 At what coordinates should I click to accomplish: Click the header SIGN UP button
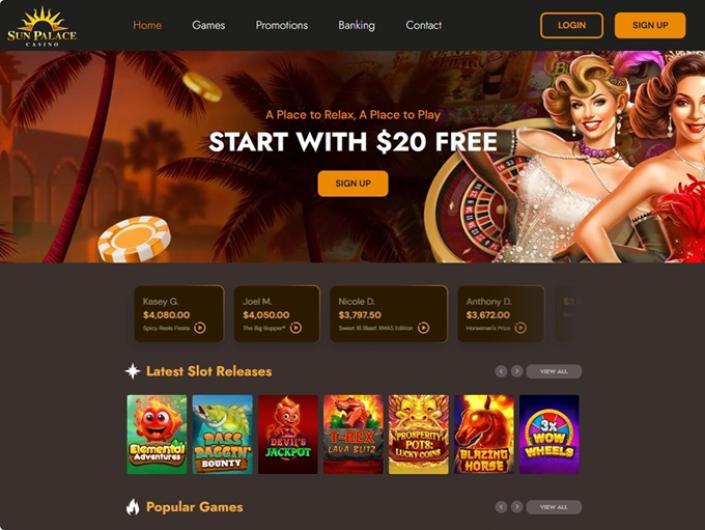(x=650, y=25)
